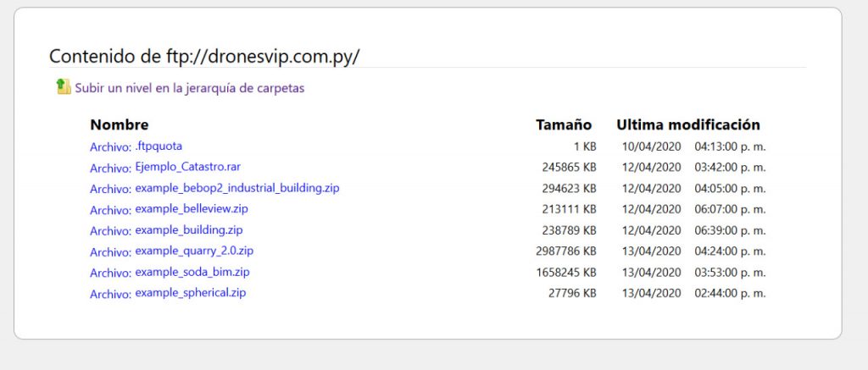Click the 'Contenido de ftp://dronesvip.com.py/' heading
The image size is (868, 370).
click(x=204, y=57)
